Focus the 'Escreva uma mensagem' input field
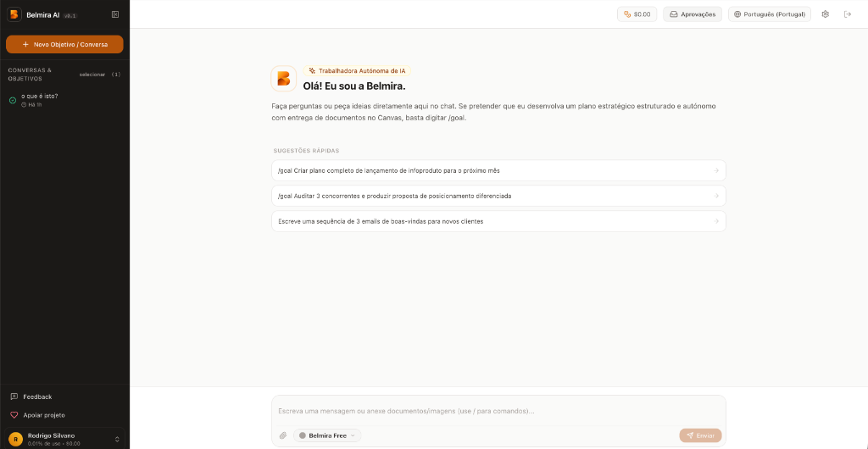 (498, 412)
